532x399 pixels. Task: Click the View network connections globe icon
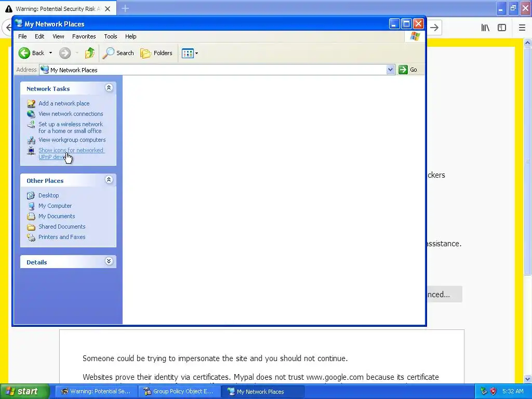pyautogui.click(x=31, y=114)
